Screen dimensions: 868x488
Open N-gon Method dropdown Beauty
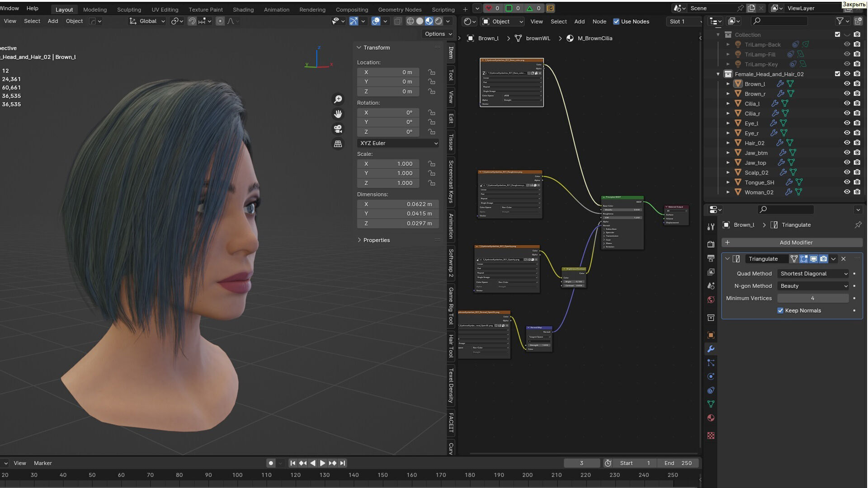813,286
